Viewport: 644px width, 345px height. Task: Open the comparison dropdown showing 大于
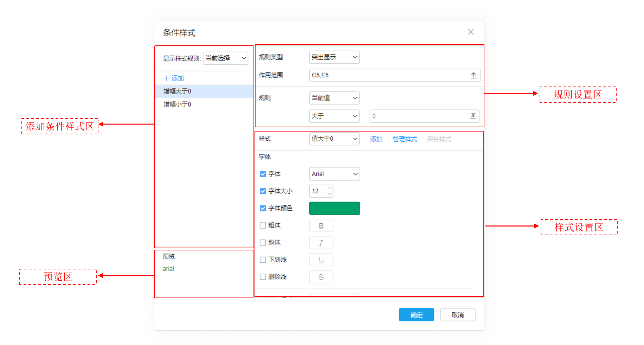point(334,116)
